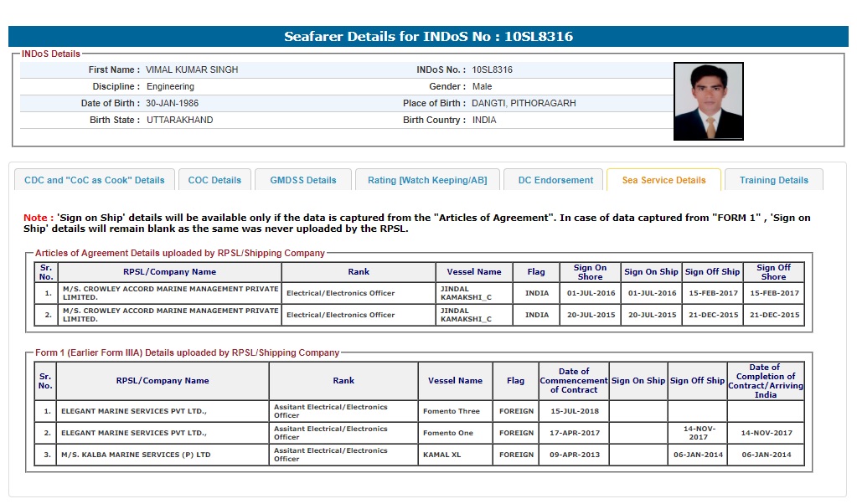Go to the DC Endorsement tab
Screen dimensions: 857x504
point(555,180)
